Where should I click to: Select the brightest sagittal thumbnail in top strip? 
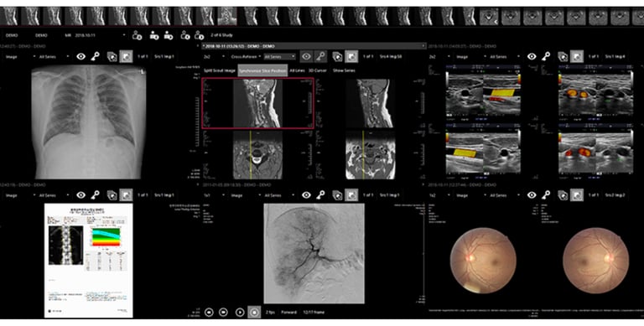227,17
